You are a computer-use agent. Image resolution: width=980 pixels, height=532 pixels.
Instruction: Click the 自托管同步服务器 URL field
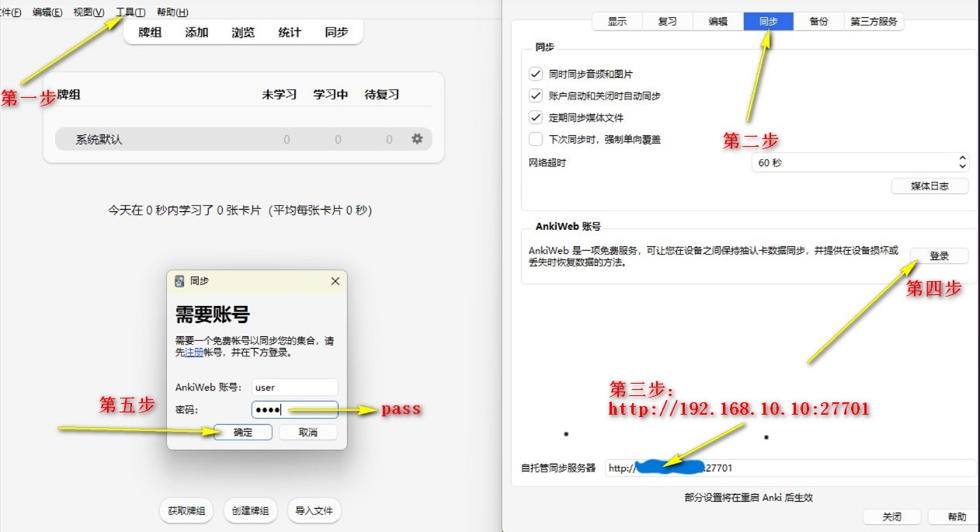click(x=788, y=468)
